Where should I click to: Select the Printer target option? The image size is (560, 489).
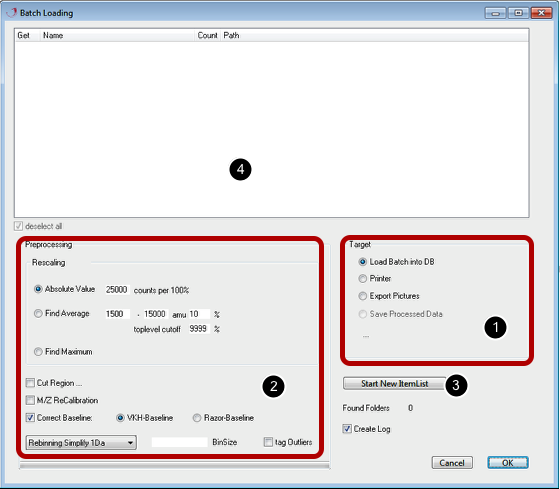pyautogui.click(x=362, y=279)
